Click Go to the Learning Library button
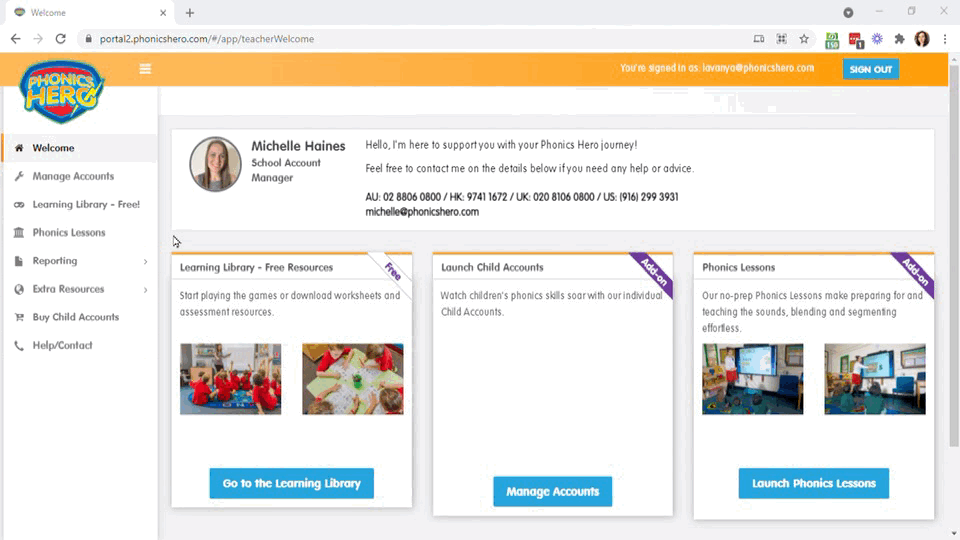This screenshot has height=540, width=960. (x=291, y=483)
